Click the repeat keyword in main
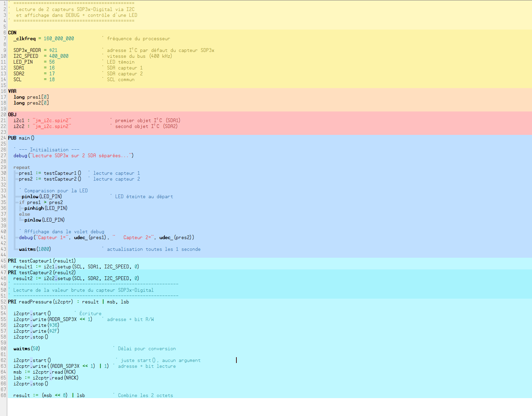Screen dimensions: 532x416 pos(22,167)
